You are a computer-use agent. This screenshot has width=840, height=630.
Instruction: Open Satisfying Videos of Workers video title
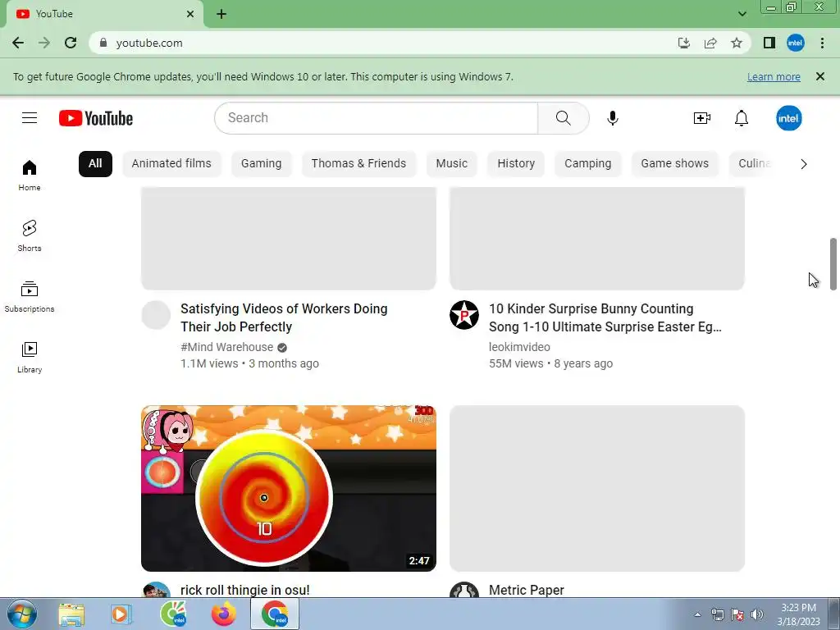pos(284,317)
